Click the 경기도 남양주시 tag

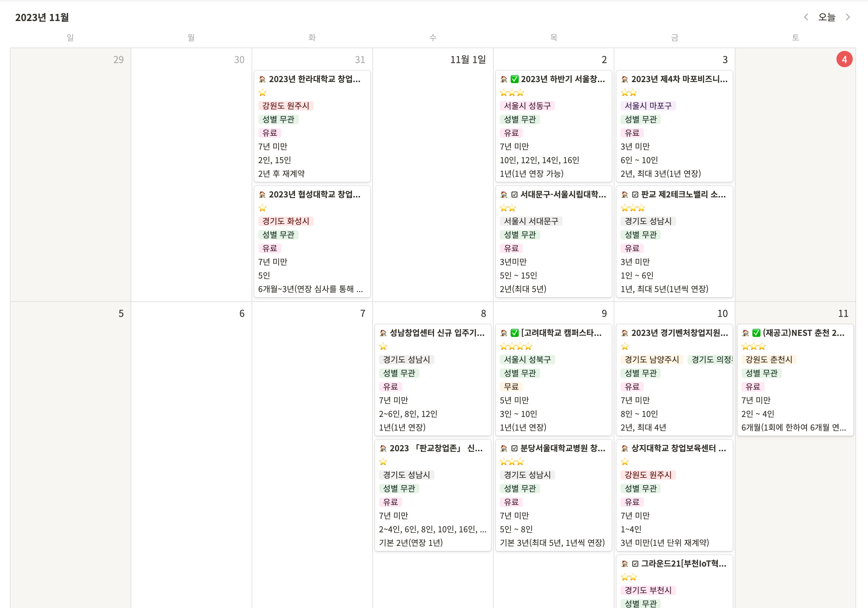(652, 360)
